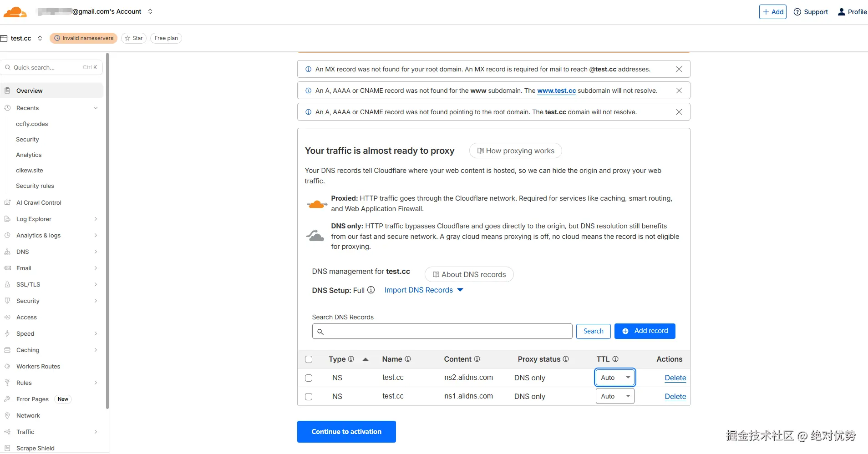The width and height of the screenshot is (868, 454).
Task: Click the TTL column info icon
Action: point(615,359)
